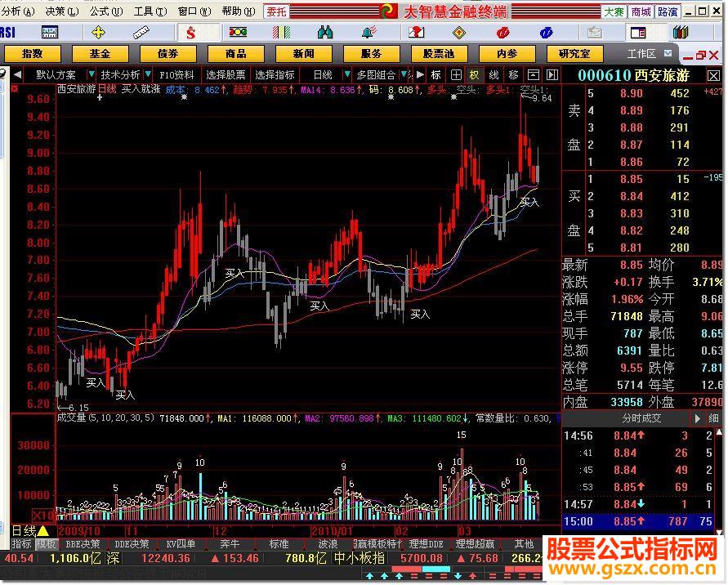Click the 选择股票 button
This screenshot has height=585, width=728.
226,74
